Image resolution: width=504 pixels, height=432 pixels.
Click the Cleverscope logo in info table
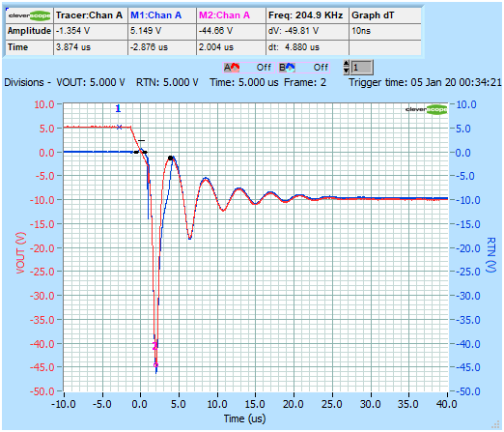pyautogui.click(x=29, y=15)
